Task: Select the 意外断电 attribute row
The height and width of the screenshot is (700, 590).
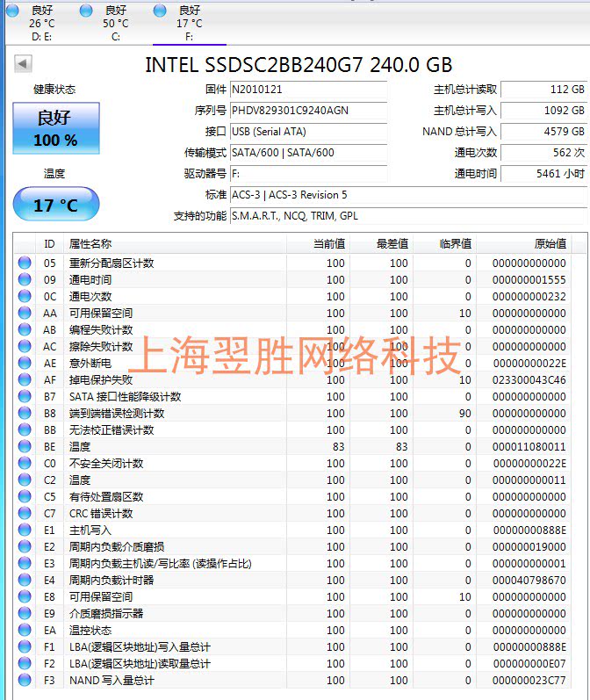Action: point(292,363)
